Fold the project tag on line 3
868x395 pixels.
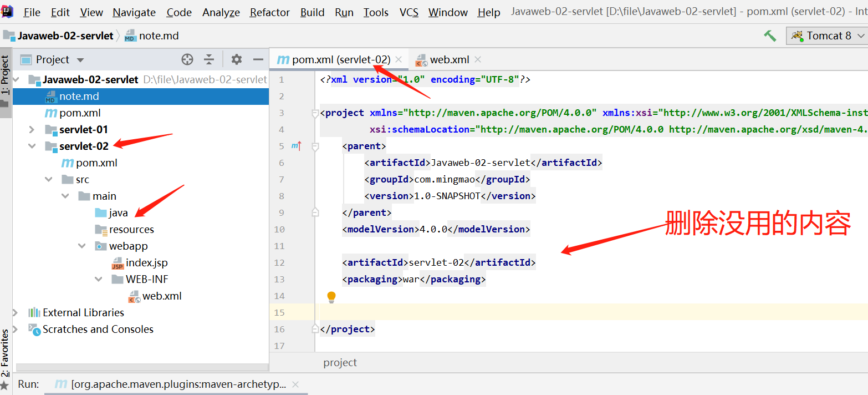click(315, 114)
